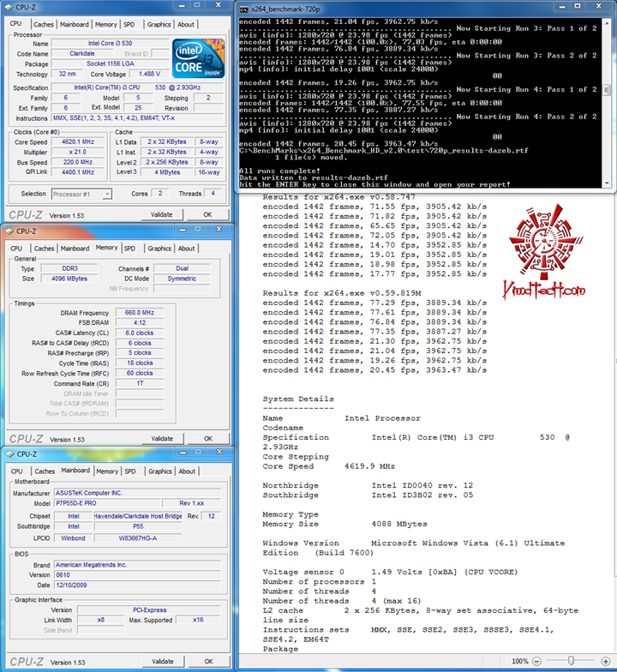Image resolution: width=617 pixels, height=672 pixels.
Task: Open the Processor #1 selection dropdown
Action: [x=106, y=194]
